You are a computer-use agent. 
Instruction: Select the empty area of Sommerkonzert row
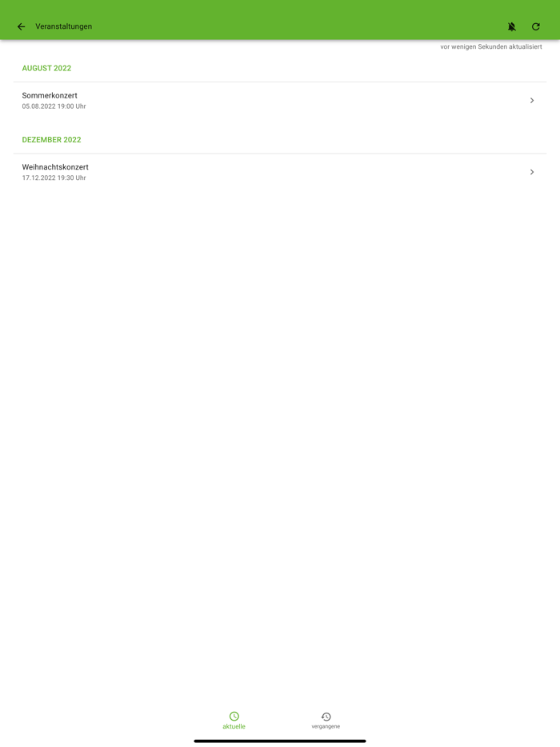click(305, 101)
